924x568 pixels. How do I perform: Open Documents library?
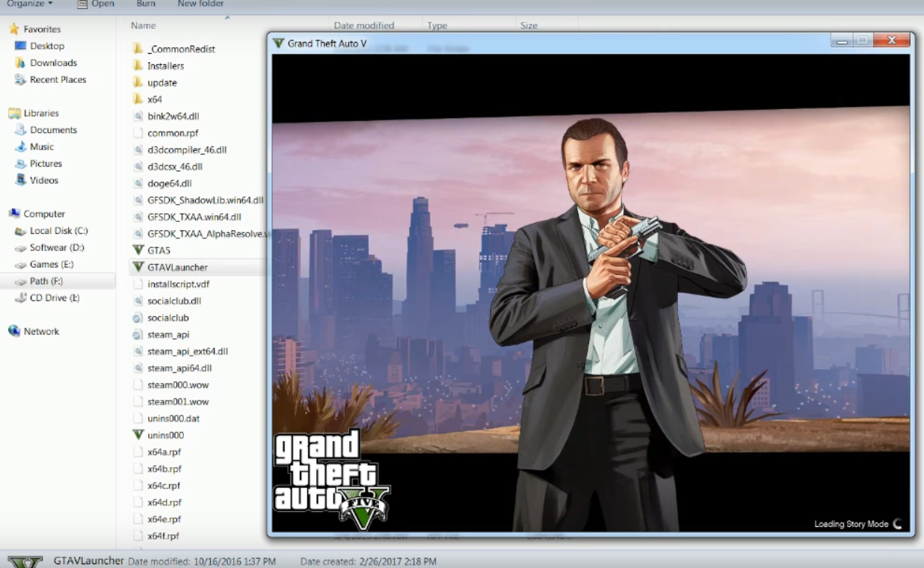pos(53,130)
